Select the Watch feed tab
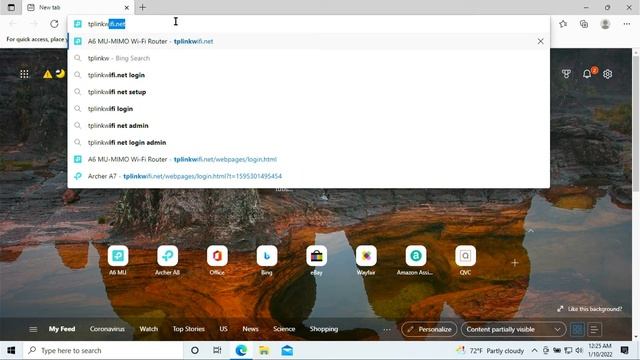Viewport: 640px width, 360px height. click(149, 329)
